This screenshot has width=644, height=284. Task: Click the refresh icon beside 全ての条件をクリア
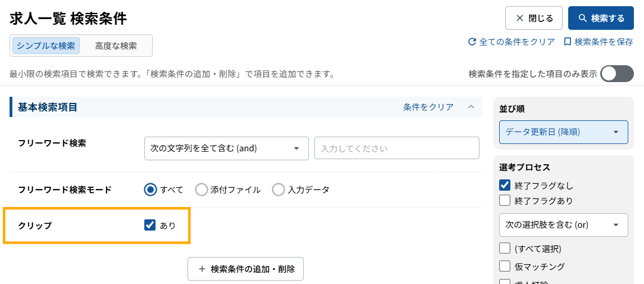point(472,42)
